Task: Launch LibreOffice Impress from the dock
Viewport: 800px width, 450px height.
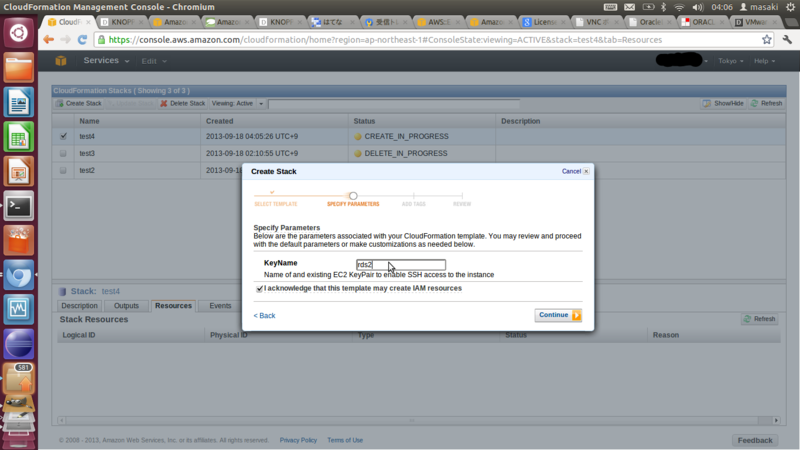Action: tap(19, 171)
